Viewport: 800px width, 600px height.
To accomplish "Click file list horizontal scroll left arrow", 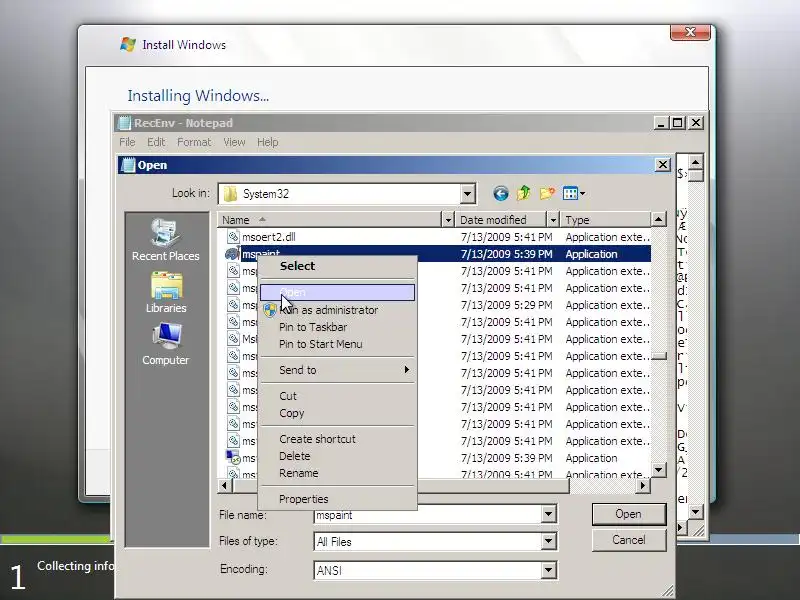I will [x=224, y=486].
